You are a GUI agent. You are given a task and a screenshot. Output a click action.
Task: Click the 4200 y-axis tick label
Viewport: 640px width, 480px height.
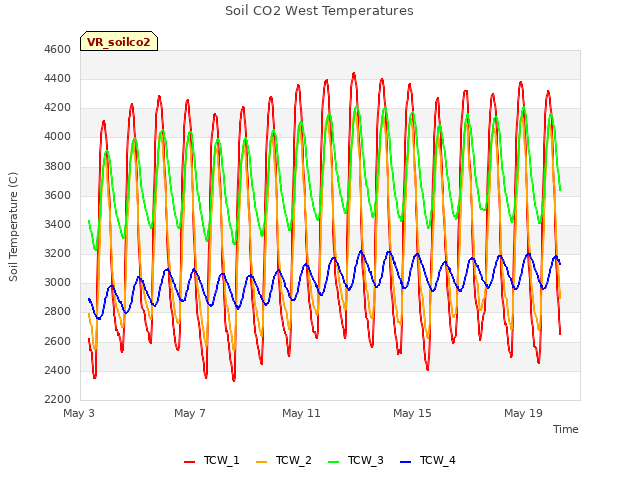pyautogui.click(x=58, y=108)
